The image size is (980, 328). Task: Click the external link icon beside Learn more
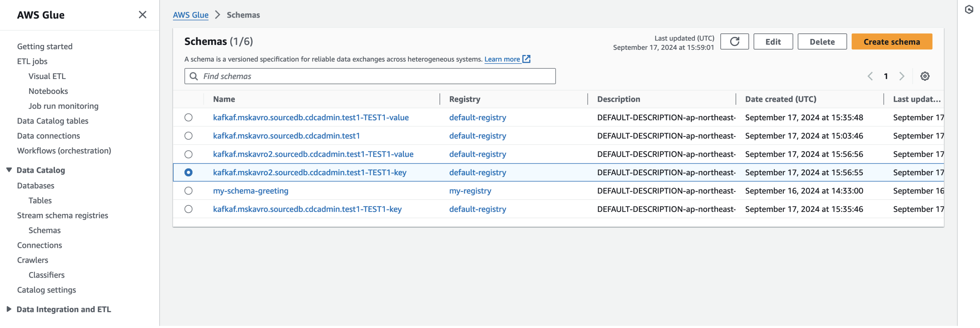click(526, 59)
